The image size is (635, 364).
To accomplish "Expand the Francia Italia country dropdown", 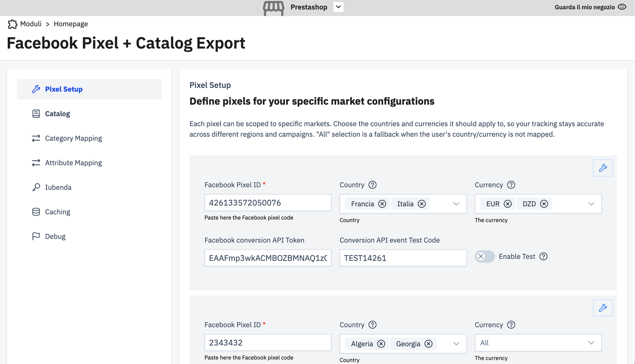I will point(456,204).
